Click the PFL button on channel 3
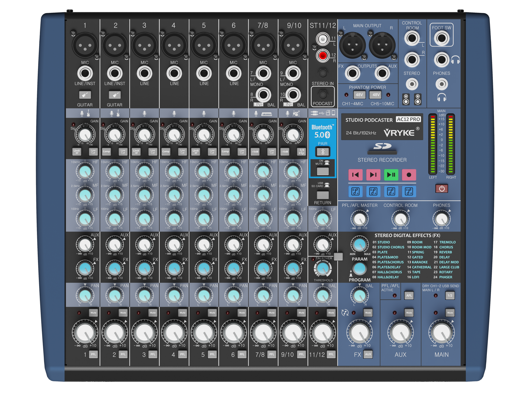The image size is (532, 397). [x=153, y=354]
